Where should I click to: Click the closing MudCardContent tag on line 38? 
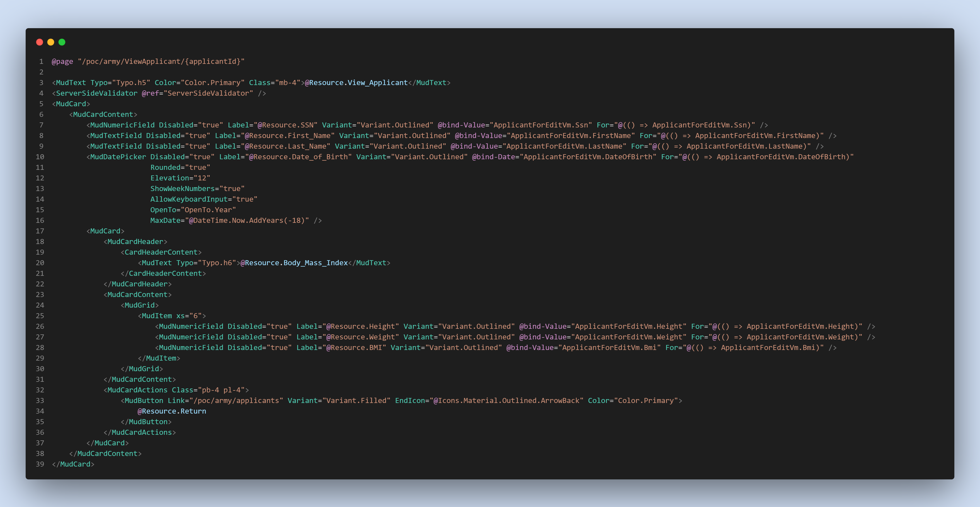[x=105, y=454]
